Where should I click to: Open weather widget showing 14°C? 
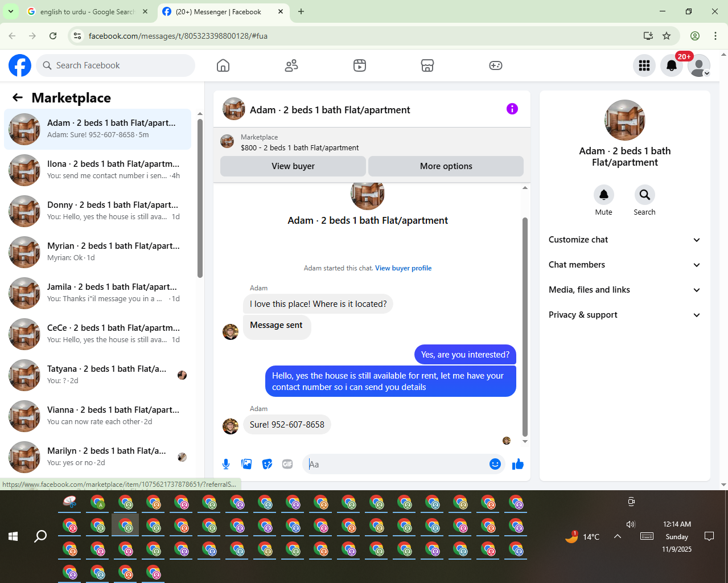pos(582,536)
